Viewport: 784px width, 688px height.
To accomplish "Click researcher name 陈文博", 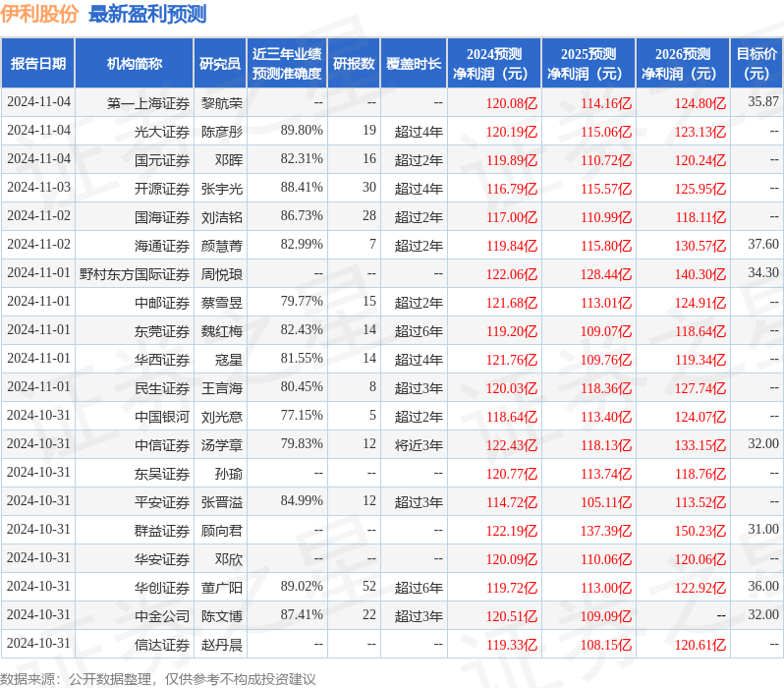I will pos(222,617).
